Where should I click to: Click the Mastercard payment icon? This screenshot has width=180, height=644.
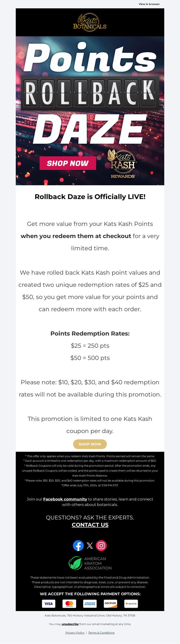click(69, 604)
